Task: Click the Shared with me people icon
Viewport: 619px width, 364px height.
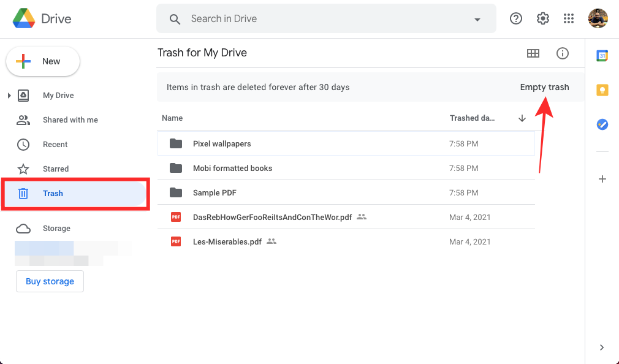Action: click(x=23, y=120)
